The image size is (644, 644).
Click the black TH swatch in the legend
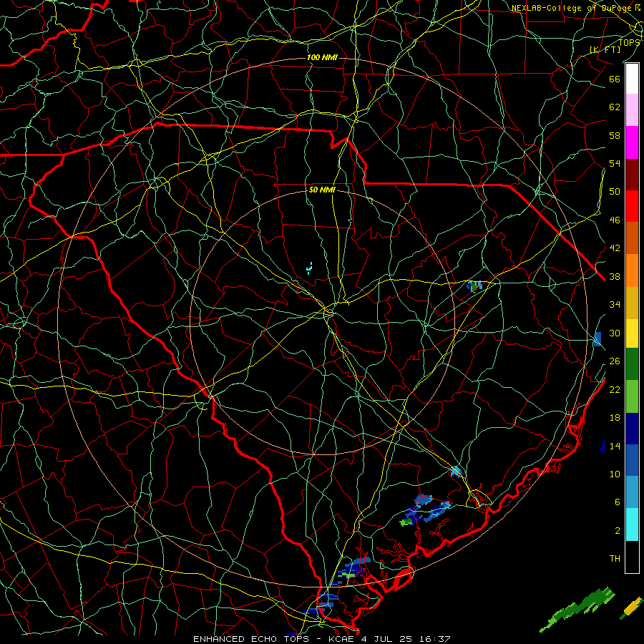(x=632, y=557)
